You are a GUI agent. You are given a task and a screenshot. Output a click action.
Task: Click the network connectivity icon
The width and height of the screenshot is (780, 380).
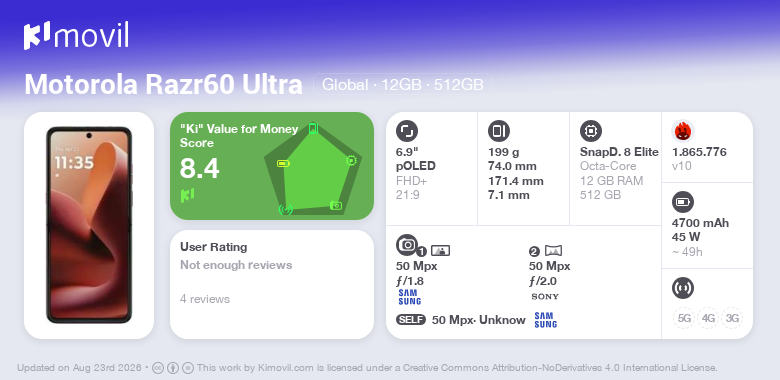pyautogui.click(x=683, y=288)
